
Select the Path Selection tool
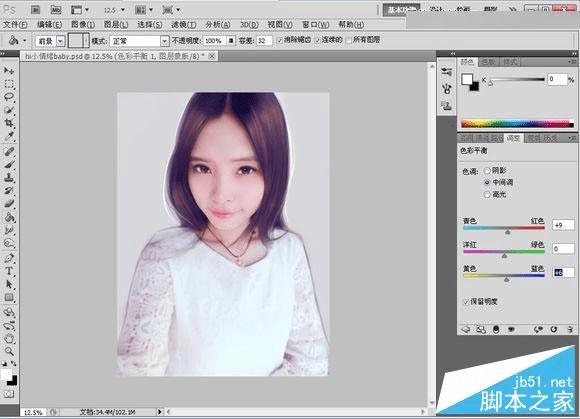[x=9, y=284]
